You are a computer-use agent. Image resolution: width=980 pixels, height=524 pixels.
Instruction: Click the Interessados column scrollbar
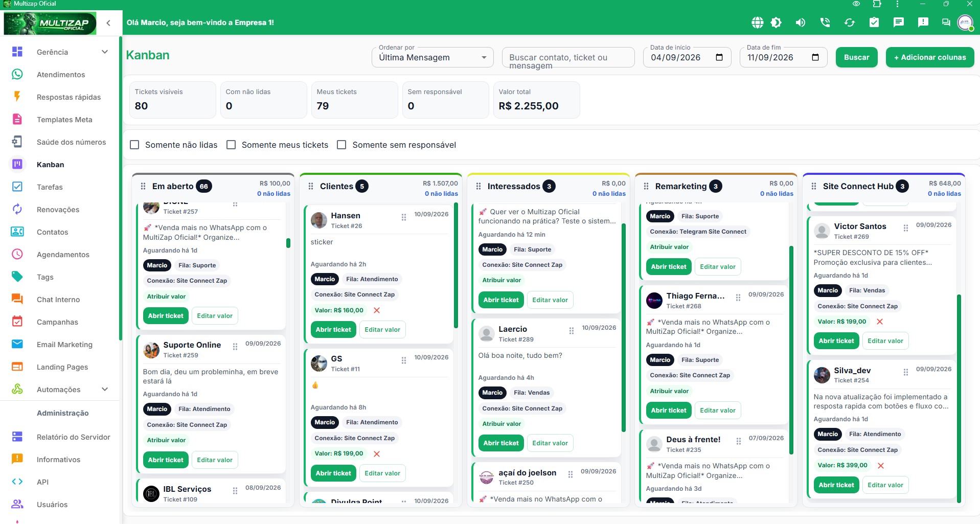click(624, 328)
